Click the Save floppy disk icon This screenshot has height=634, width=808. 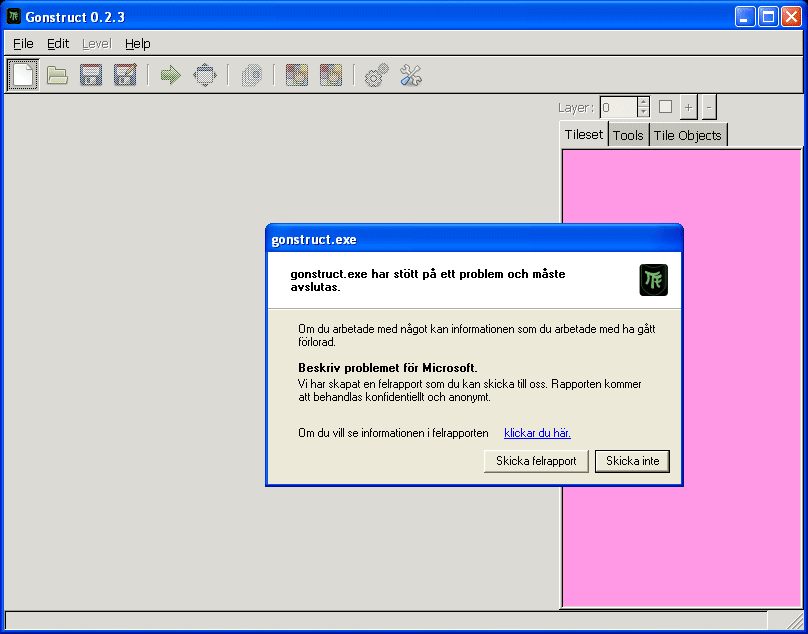point(91,75)
